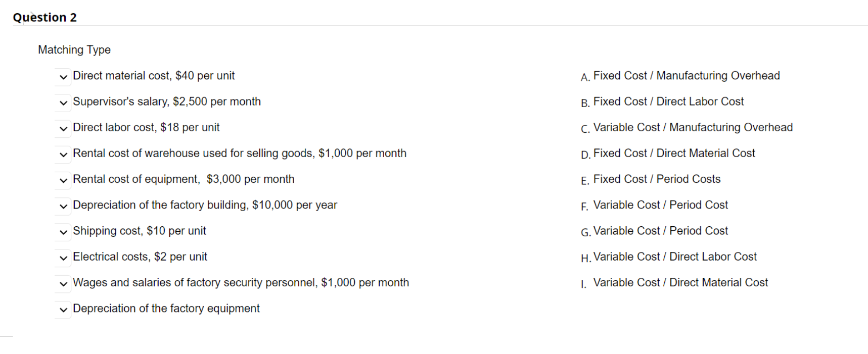Select answer A Fixed Cost Manufacturing Overhead
The width and height of the screenshot is (868, 354).
coord(687,76)
